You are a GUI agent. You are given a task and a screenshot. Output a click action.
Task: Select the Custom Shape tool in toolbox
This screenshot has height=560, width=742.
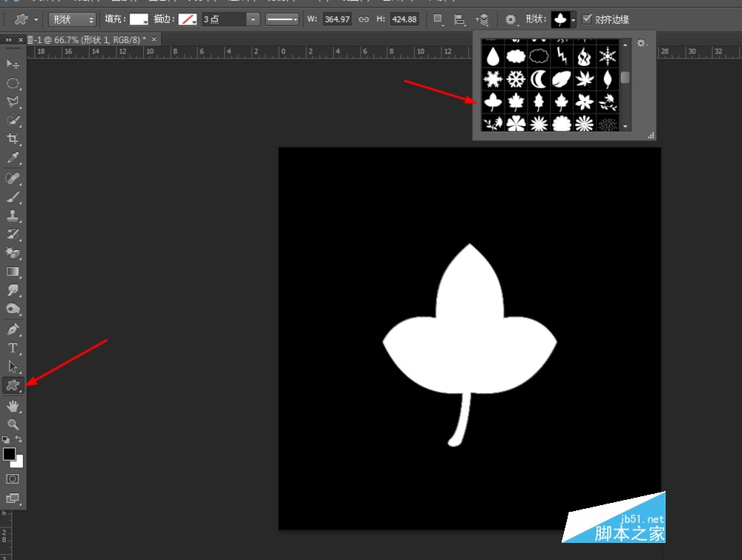pyautogui.click(x=13, y=386)
